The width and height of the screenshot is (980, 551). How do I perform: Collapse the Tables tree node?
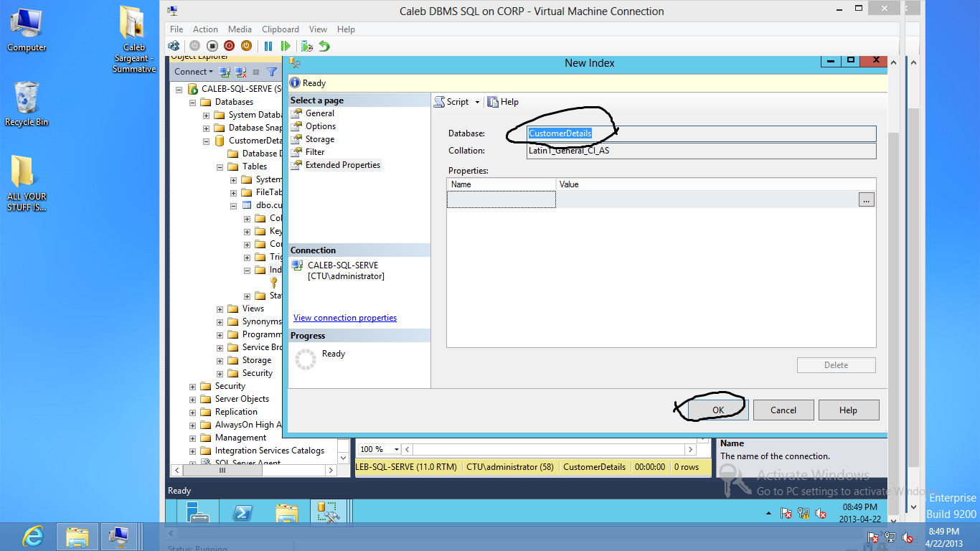click(220, 166)
